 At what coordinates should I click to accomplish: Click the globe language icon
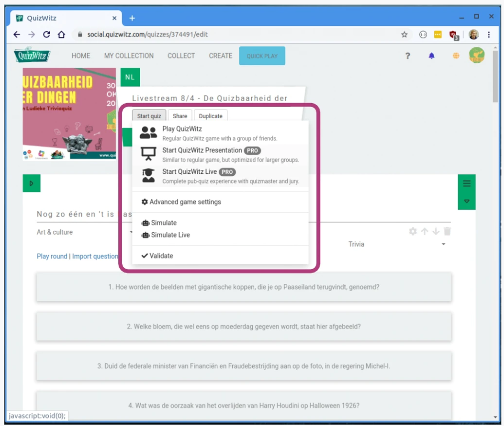(456, 56)
